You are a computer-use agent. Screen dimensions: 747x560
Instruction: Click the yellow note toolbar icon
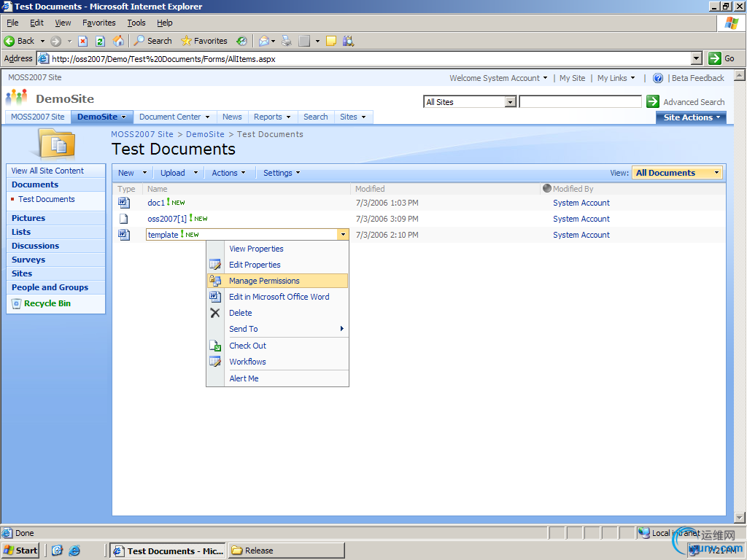click(x=330, y=41)
